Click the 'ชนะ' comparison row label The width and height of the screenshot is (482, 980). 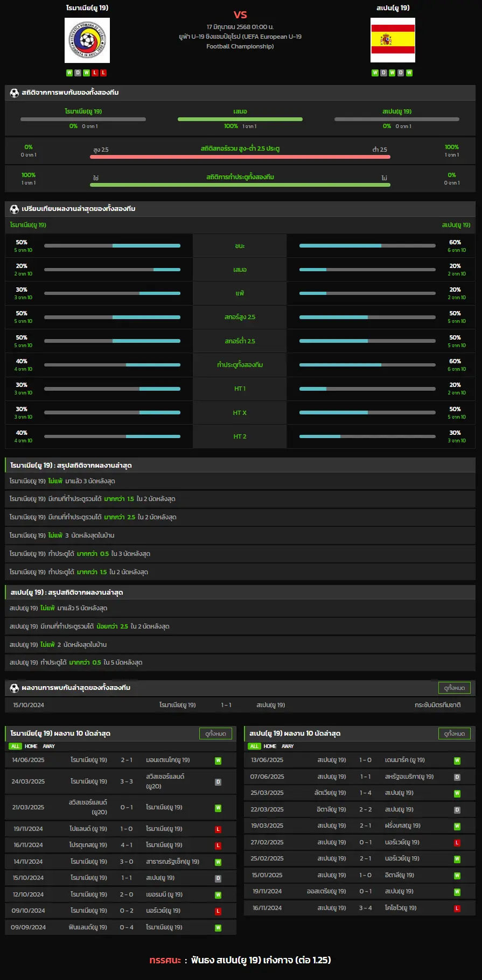(240, 246)
